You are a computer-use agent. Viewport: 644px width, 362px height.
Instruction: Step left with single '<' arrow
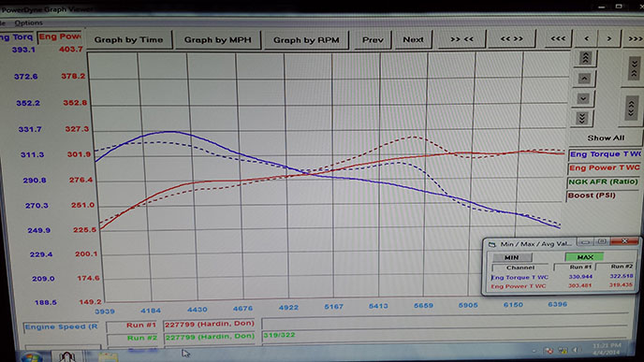click(586, 38)
